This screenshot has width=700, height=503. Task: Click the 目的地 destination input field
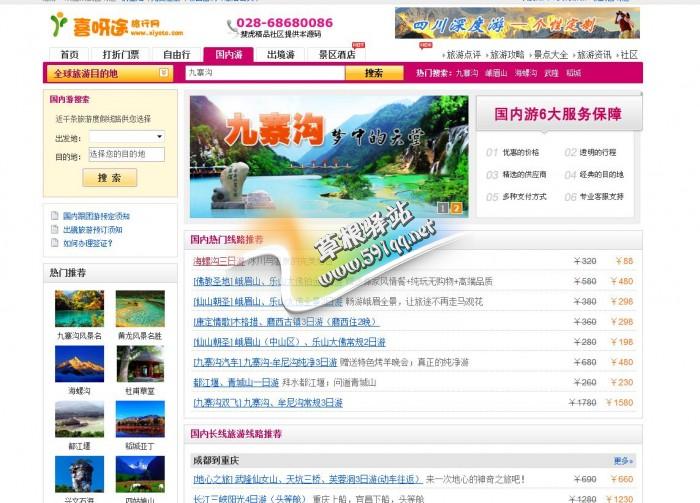coord(126,154)
